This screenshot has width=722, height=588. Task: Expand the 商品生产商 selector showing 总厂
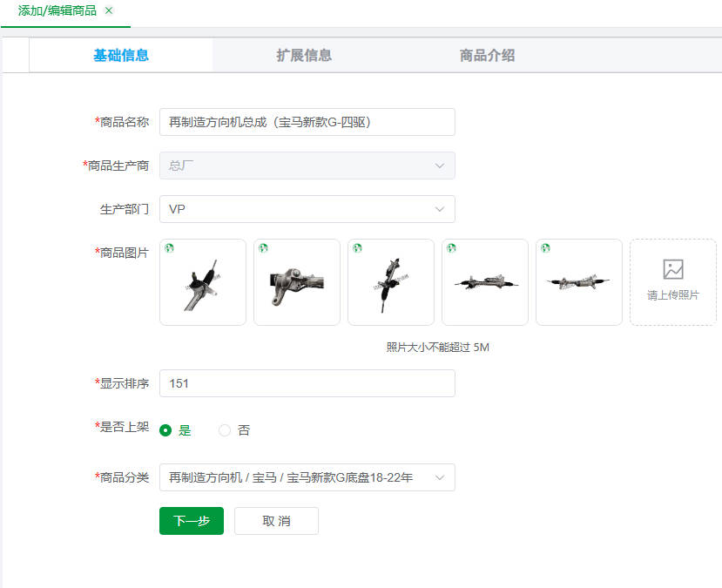click(307, 166)
